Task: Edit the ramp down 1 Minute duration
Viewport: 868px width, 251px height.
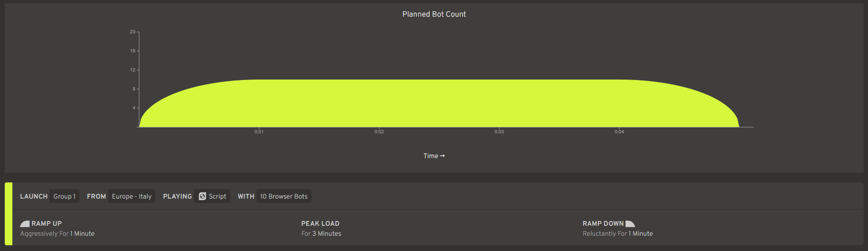Action: pyautogui.click(x=641, y=234)
